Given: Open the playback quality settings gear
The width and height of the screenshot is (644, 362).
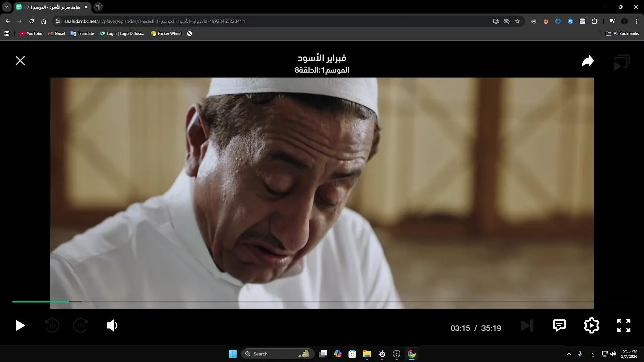Looking at the screenshot, I should coord(592,326).
